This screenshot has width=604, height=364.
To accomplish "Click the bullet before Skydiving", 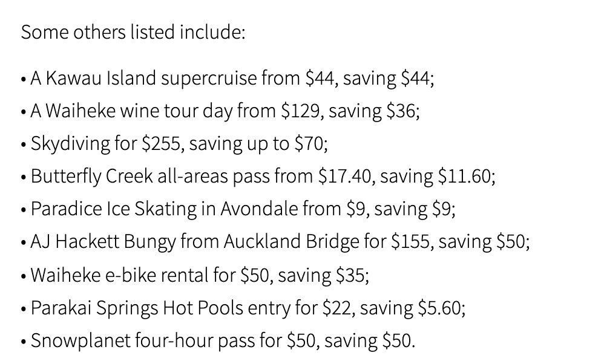I will [x=24, y=146].
